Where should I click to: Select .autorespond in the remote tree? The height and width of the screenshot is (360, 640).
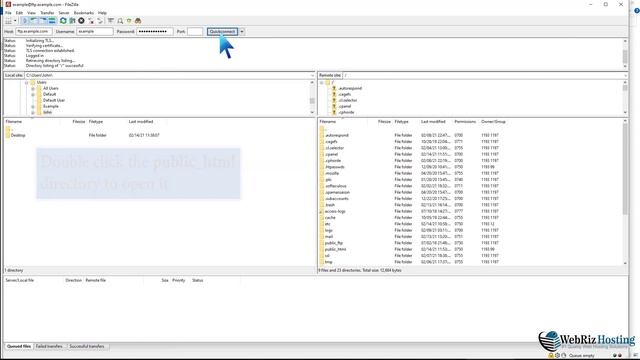(x=350, y=89)
